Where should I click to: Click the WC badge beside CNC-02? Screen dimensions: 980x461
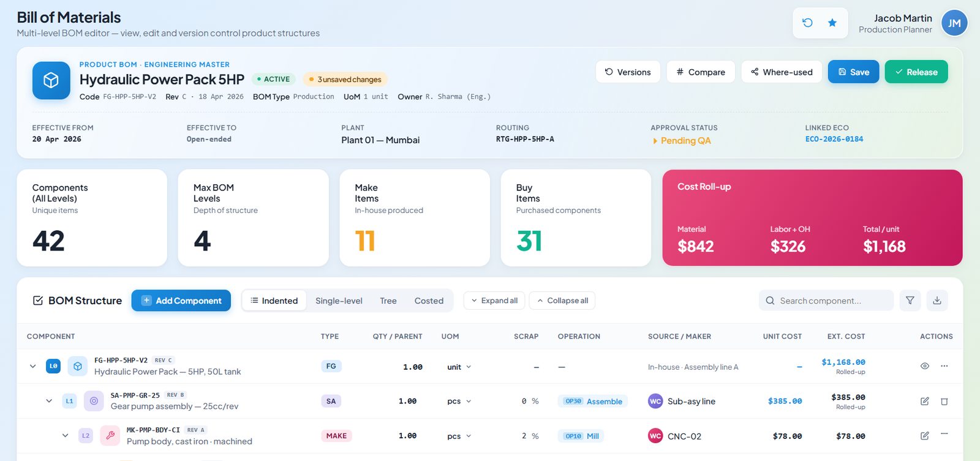click(655, 436)
